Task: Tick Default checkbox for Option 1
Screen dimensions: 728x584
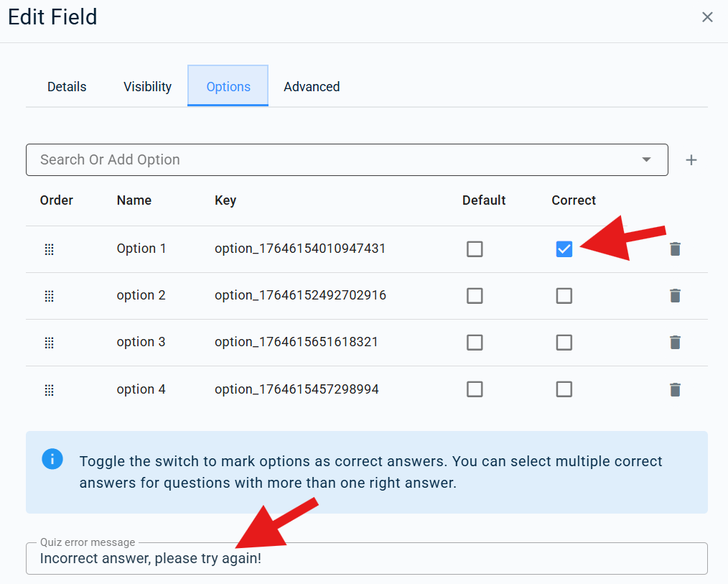Action: (x=475, y=249)
